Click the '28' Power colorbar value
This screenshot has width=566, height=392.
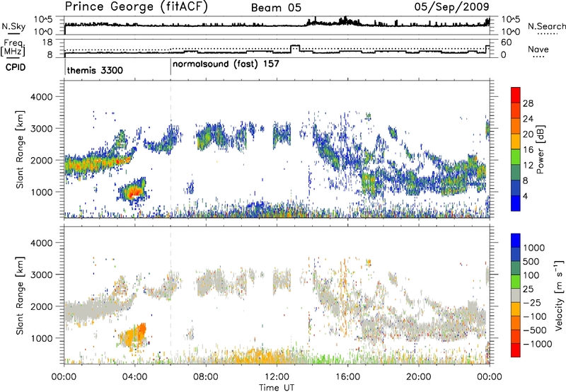click(528, 103)
